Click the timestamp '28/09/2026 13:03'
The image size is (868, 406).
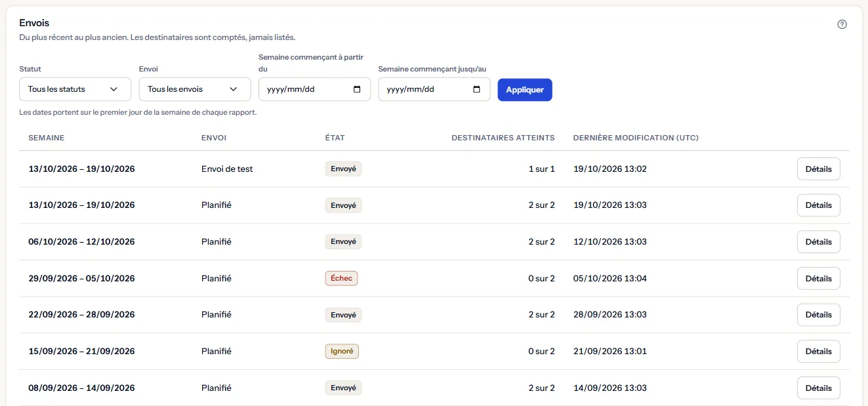click(x=610, y=315)
